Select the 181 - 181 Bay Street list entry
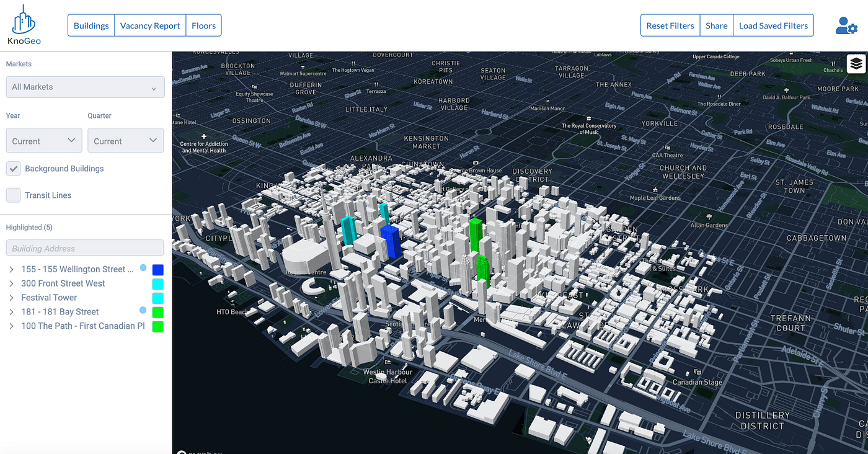The image size is (868, 454). coord(60,312)
